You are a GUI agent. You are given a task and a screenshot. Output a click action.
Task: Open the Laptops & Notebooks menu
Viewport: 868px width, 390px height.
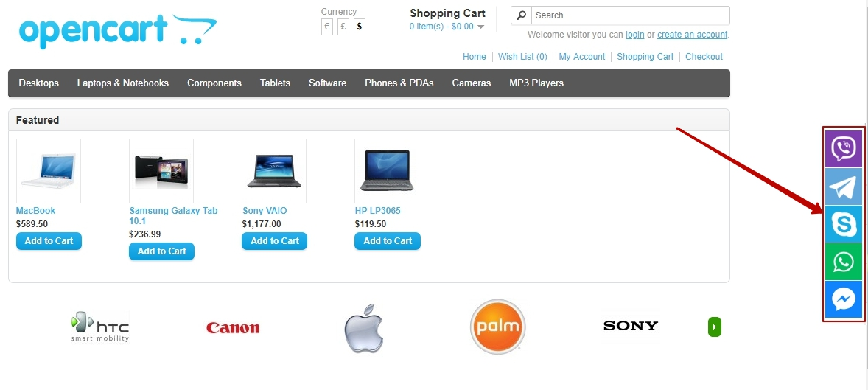click(x=123, y=83)
